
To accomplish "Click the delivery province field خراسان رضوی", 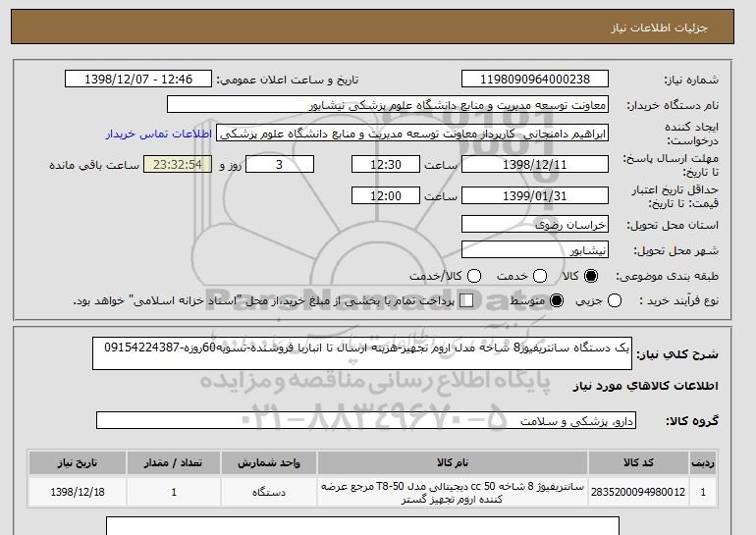I will click(535, 225).
